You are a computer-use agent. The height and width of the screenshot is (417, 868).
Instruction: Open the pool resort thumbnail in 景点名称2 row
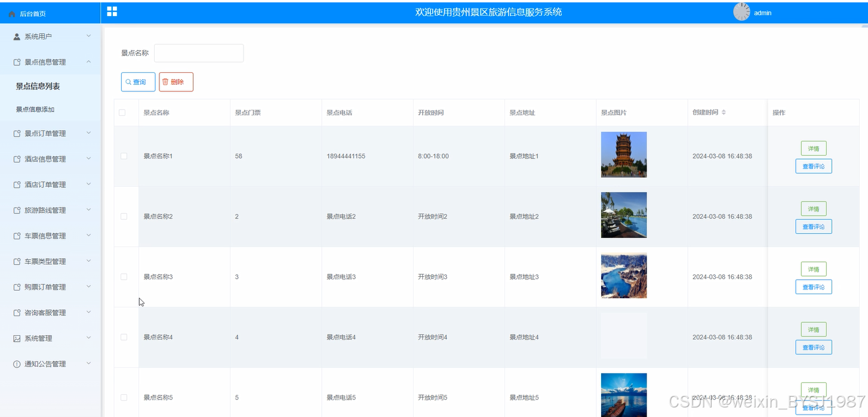pyautogui.click(x=624, y=215)
